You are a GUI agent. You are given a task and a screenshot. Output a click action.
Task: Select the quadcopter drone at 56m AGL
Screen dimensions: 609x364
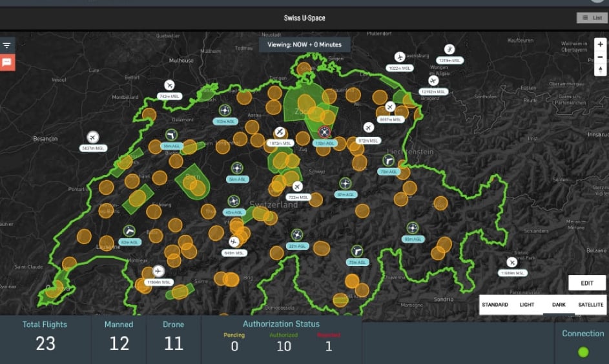click(237, 168)
